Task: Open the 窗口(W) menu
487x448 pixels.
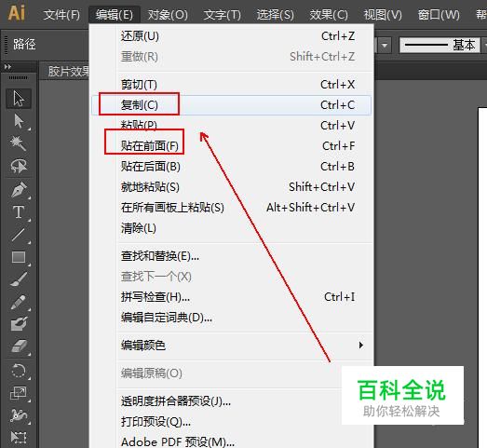Action: [439, 15]
